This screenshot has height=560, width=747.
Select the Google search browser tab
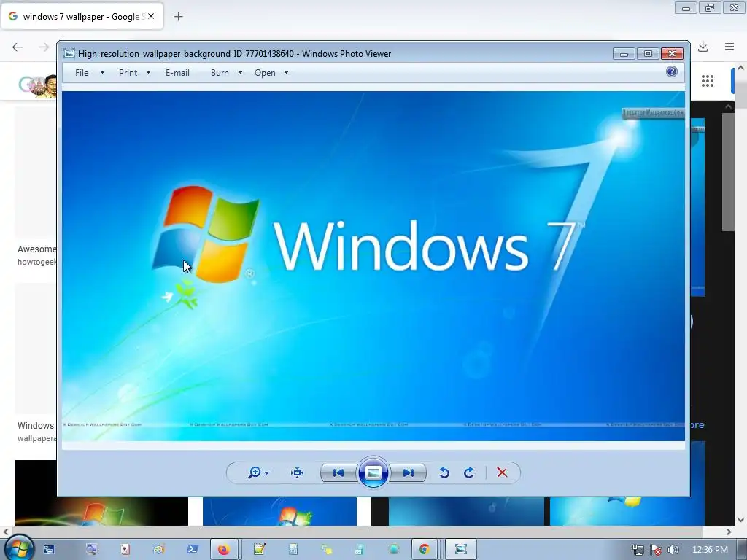coord(82,16)
